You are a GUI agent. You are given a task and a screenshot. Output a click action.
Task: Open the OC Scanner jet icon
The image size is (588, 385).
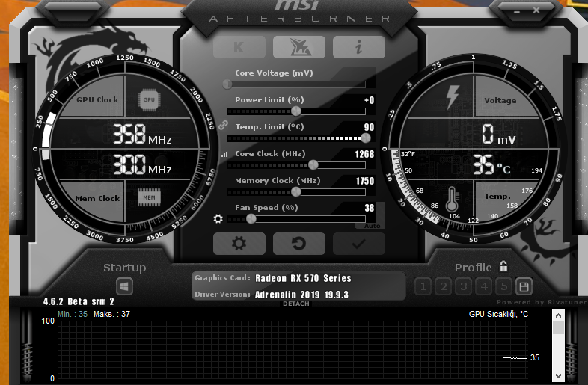point(299,47)
